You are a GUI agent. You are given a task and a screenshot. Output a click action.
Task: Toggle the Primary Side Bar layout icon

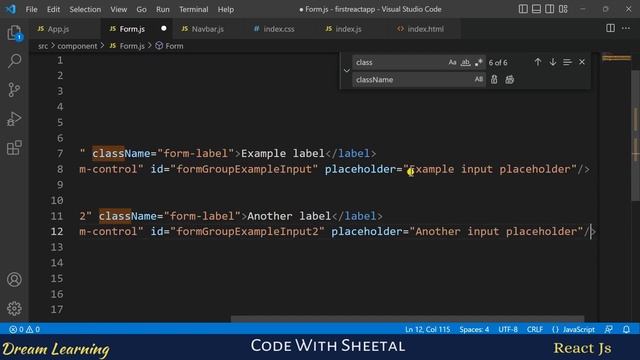tap(523, 9)
